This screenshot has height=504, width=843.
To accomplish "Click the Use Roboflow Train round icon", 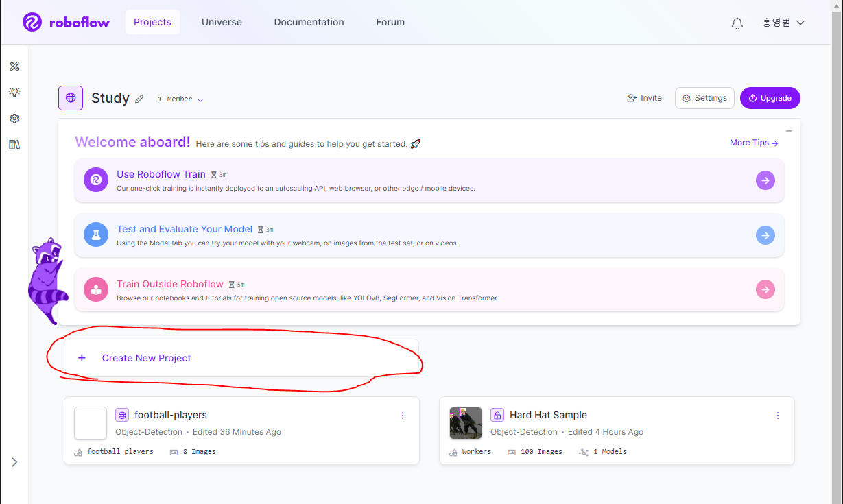I will point(97,180).
